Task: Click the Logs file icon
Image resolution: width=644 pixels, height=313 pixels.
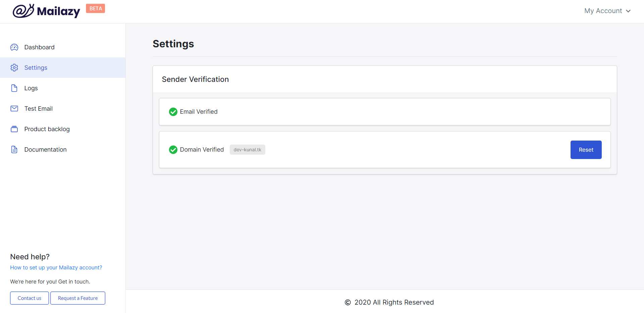Action: point(14,88)
